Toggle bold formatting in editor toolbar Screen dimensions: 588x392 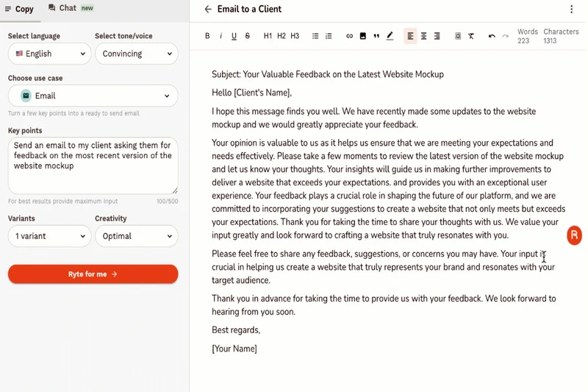tap(207, 36)
